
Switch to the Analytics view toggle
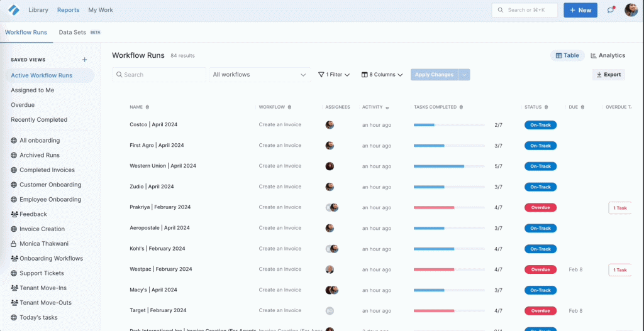[608, 55]
